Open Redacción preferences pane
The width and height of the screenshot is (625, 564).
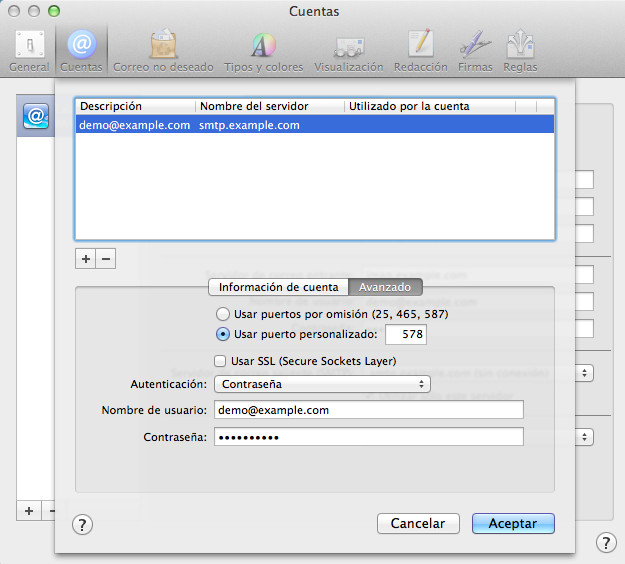pyautogui.click(x=420, y=50)
